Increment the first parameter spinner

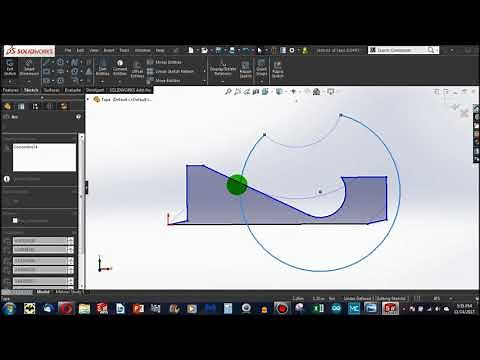tap(71, 239)
